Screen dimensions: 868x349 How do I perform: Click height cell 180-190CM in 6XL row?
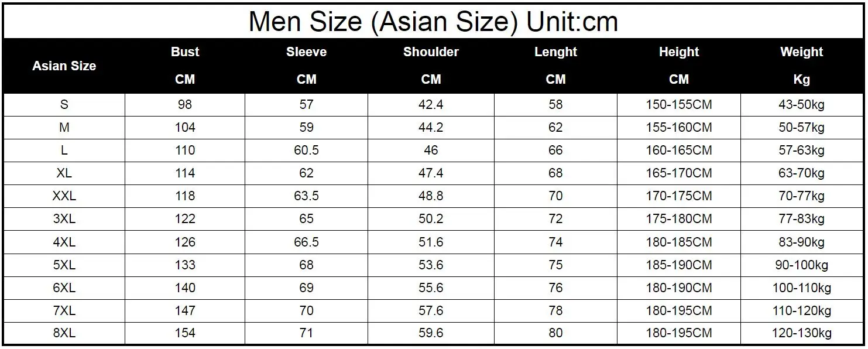679,288
